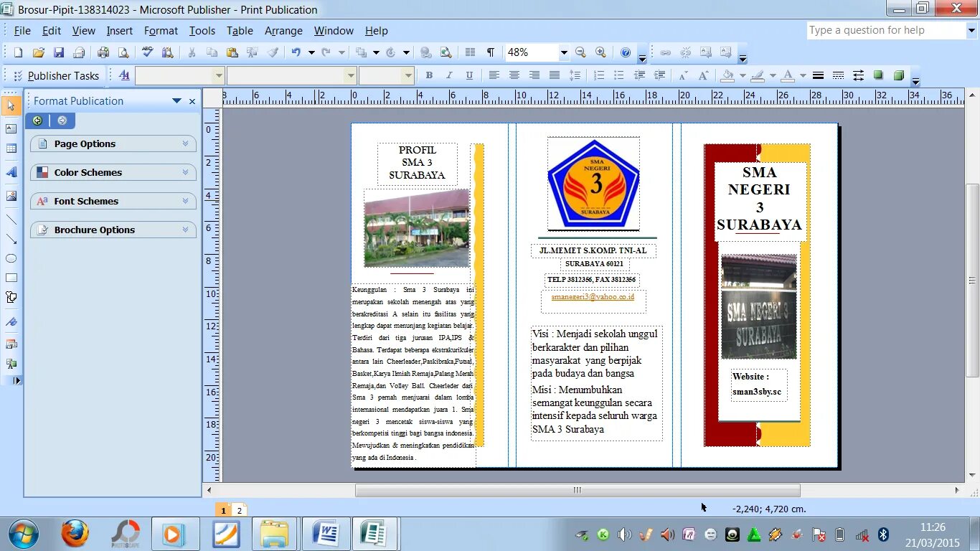Select the school building photo
Screen dimensions: 980x551
click(417, 228)
